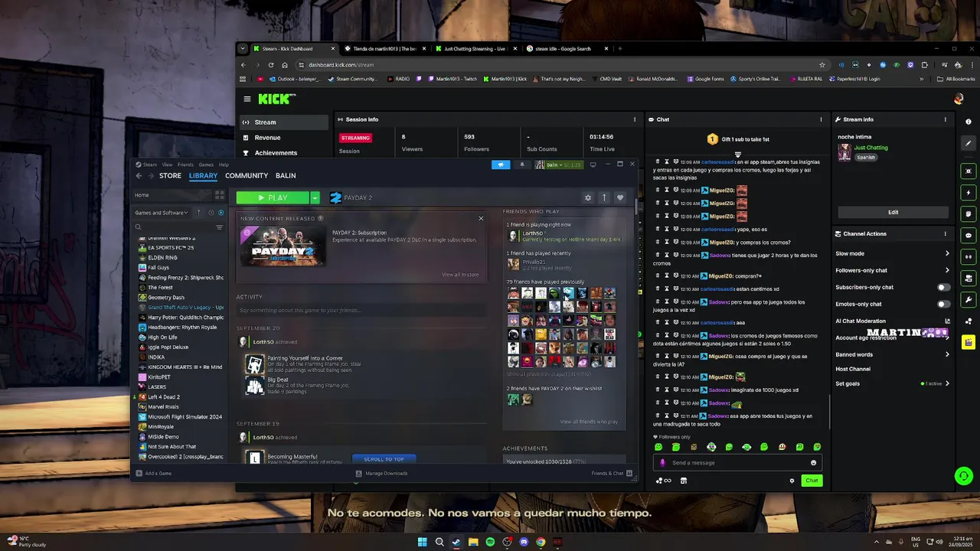Screen dimensions: 980x551
Task: Expand Slow mode options
Action: 947,253
